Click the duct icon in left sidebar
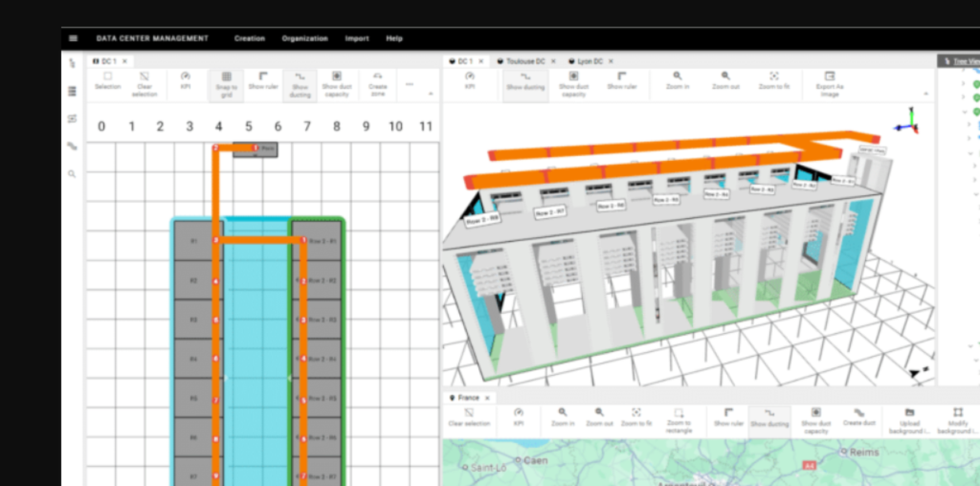The image size is (980, 486). tap(73, 146)
